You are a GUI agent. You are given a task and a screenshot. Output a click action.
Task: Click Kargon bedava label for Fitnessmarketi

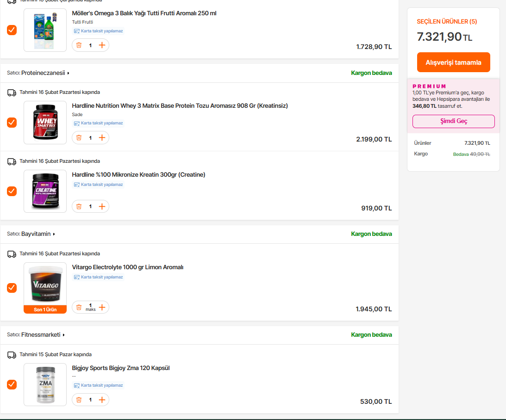(x=371, y=334)
